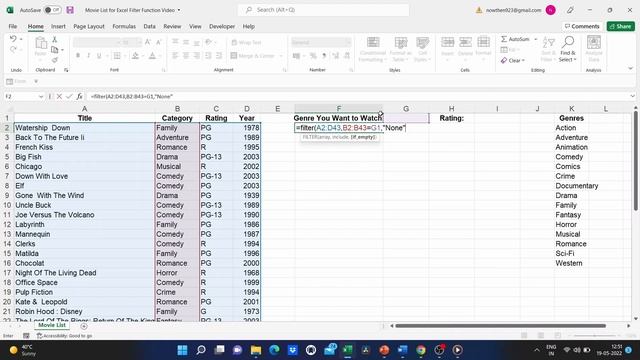Open taskbar Search icon
The width and height of the screenshot is (640, 360).
pyautogui.click(x=201, y=350)
